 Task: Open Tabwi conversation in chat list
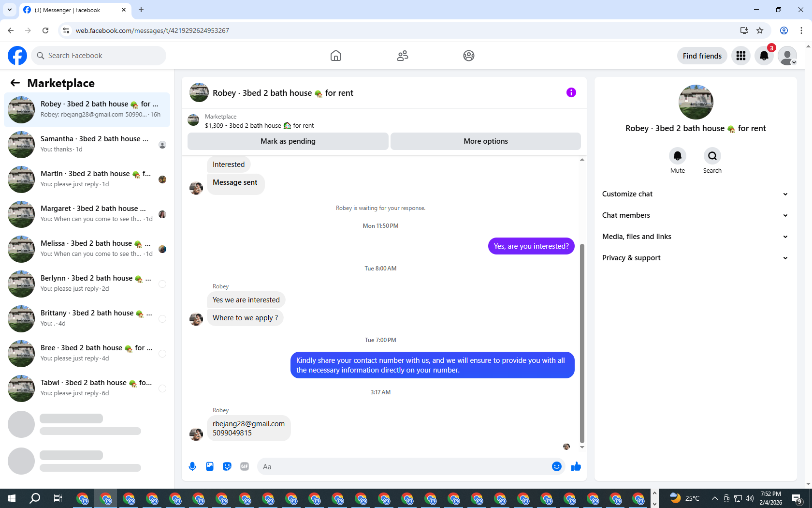[87, 388]
